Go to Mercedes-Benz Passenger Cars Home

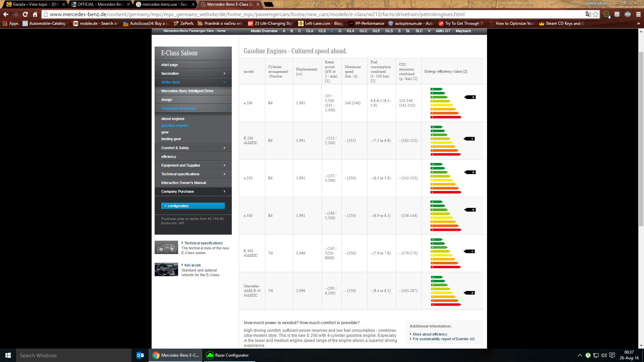point(195,31)
